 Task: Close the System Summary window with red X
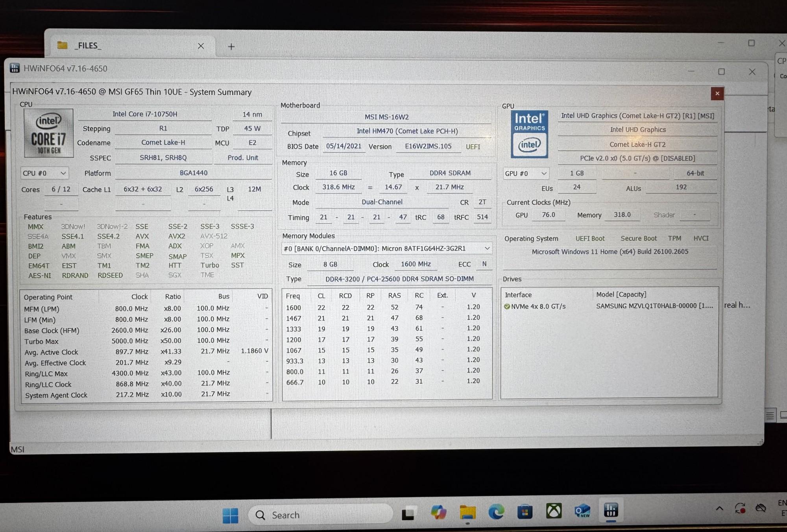[717, 93]
